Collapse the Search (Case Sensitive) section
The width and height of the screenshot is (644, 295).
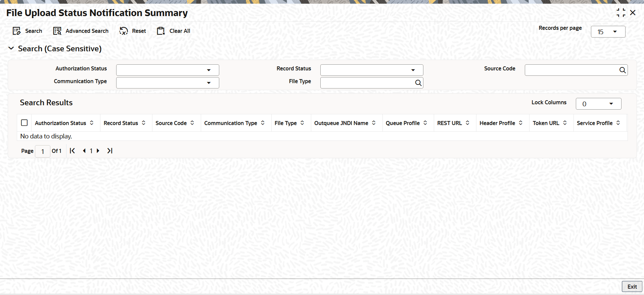[x=11, y=48]
